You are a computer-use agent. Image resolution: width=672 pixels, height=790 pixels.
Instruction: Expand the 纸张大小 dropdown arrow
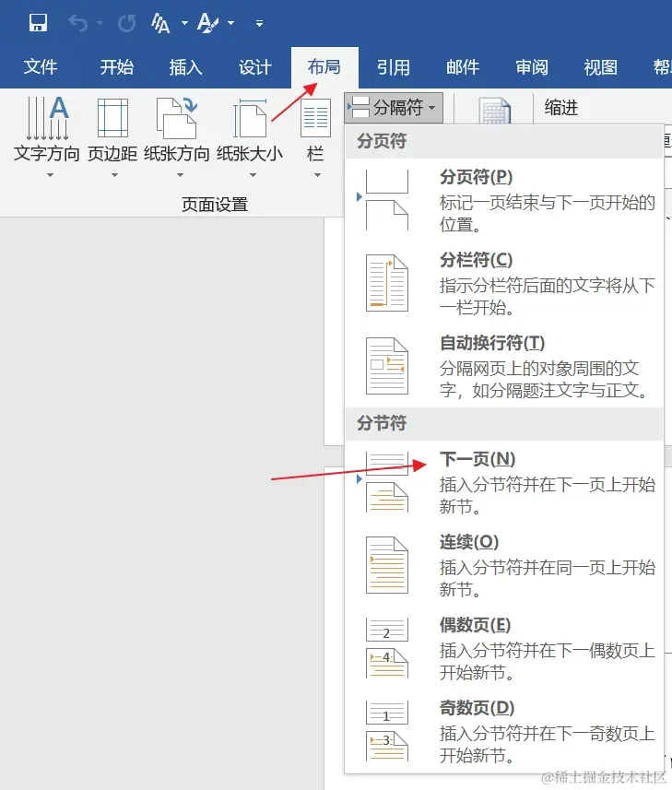click(253, 175)
